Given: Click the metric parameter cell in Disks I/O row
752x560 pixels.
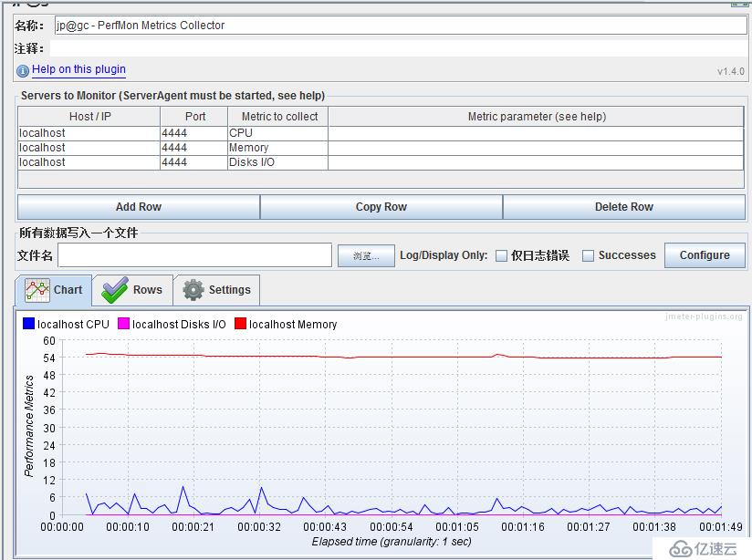Looking at the screenshot, I should coord(537,162).
